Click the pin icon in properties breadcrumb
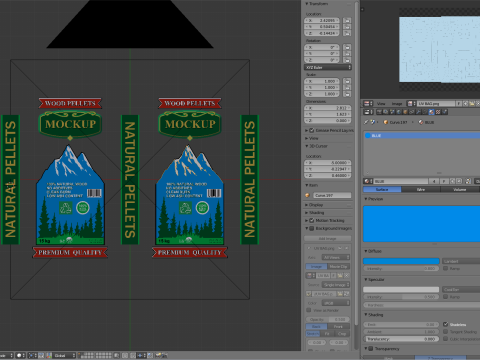The width and height of the screenshot is (480, 360). tap(366, 122)
